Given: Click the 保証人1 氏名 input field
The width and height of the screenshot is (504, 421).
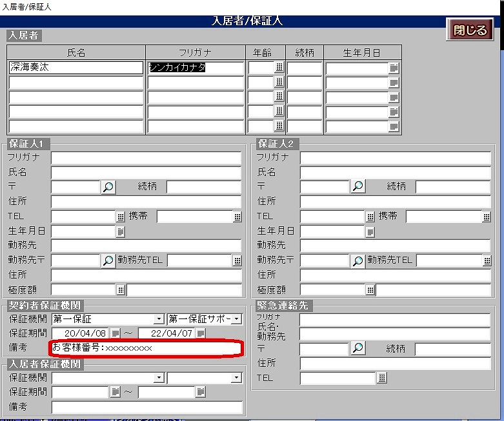Looking at the screenshot, I should click(x=146, y=172).
